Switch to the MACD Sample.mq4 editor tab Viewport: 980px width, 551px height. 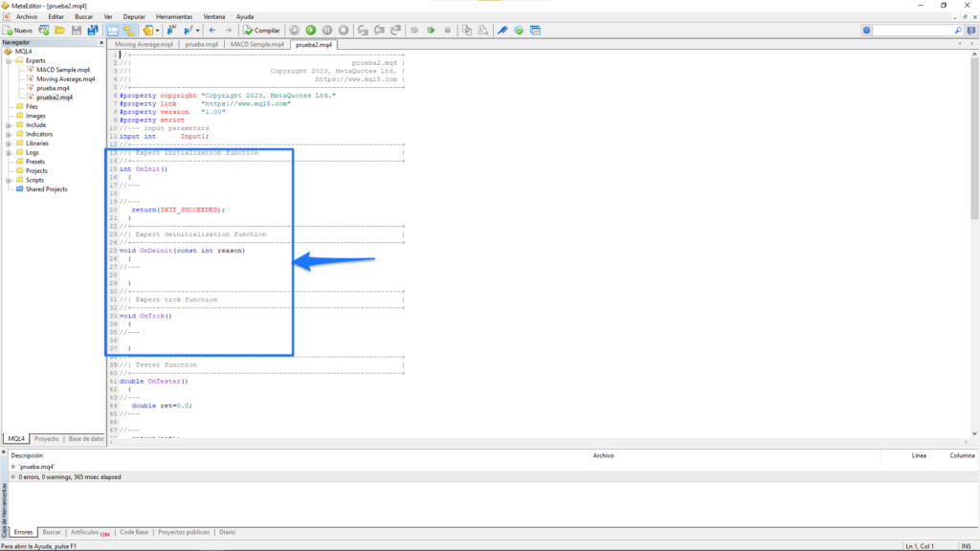pos(256,44)
